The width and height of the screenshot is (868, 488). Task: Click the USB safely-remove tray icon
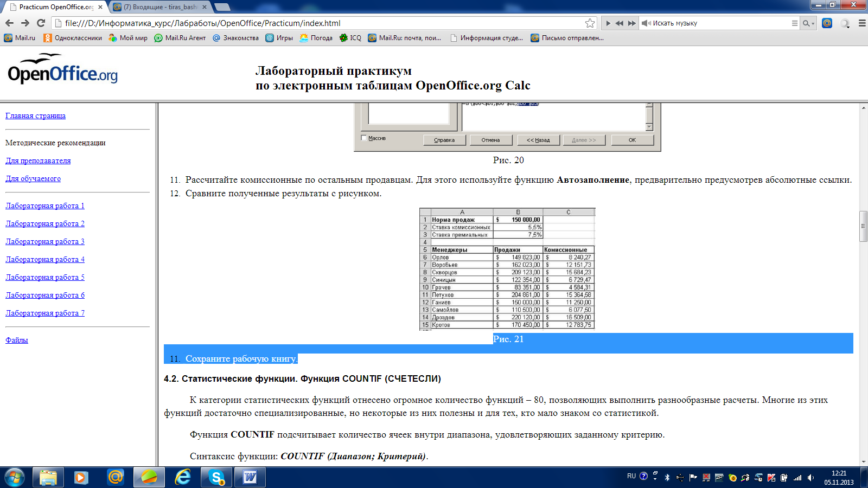pos(680,477)
